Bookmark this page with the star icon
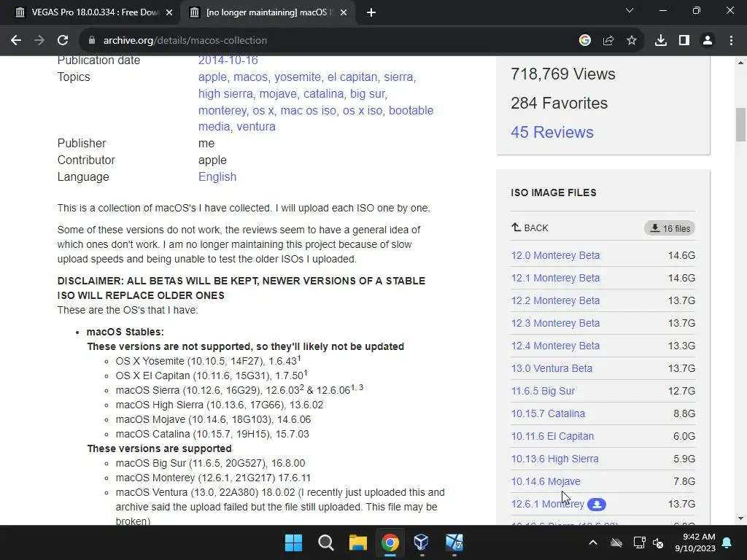The height and width of the screenshot is (560, 747). pos(631,41)
